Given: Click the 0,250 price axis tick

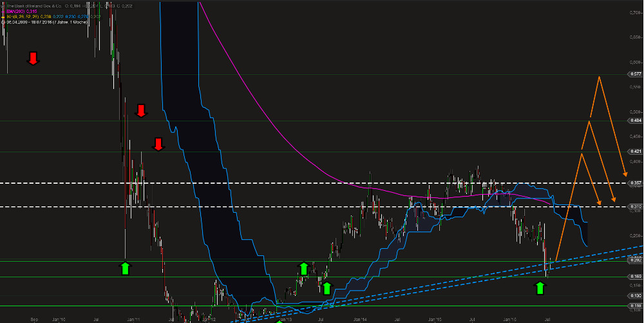Looking at the screenshot, I should pos(636,236).
